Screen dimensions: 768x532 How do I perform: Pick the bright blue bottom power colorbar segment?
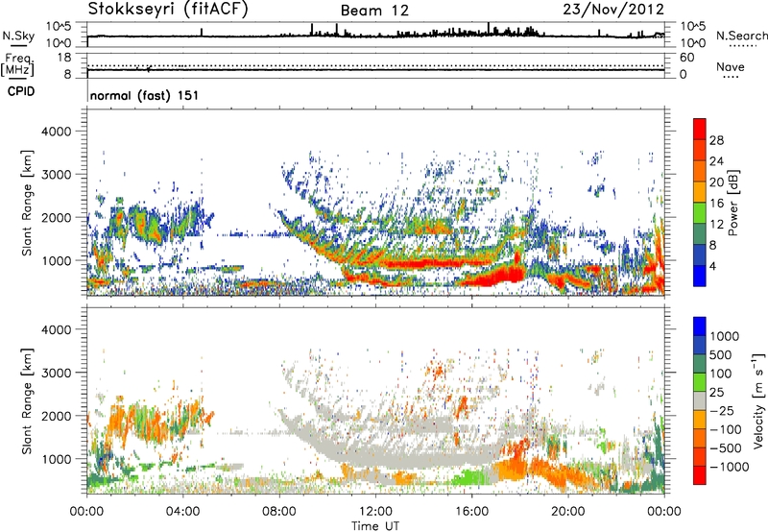[x=700, y=276]
